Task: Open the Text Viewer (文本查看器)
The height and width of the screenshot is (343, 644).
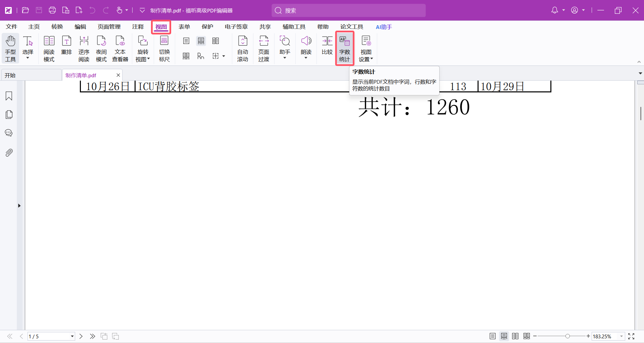Action: (120, 49)
